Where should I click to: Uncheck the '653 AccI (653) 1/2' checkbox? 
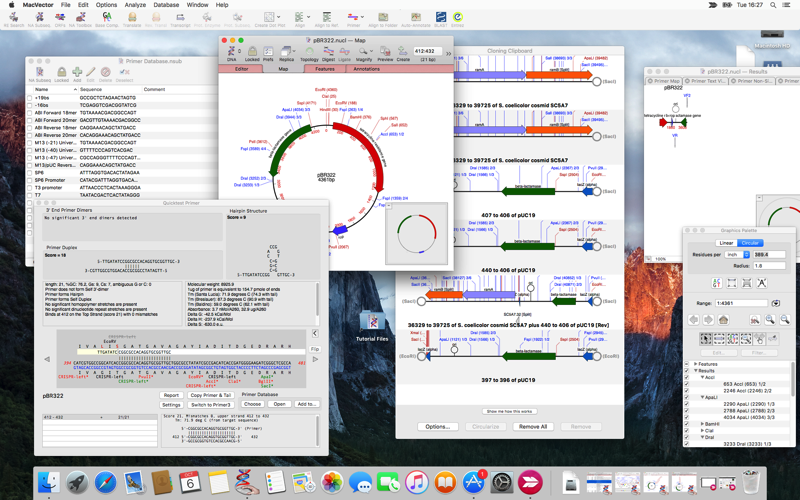[687, 384]
